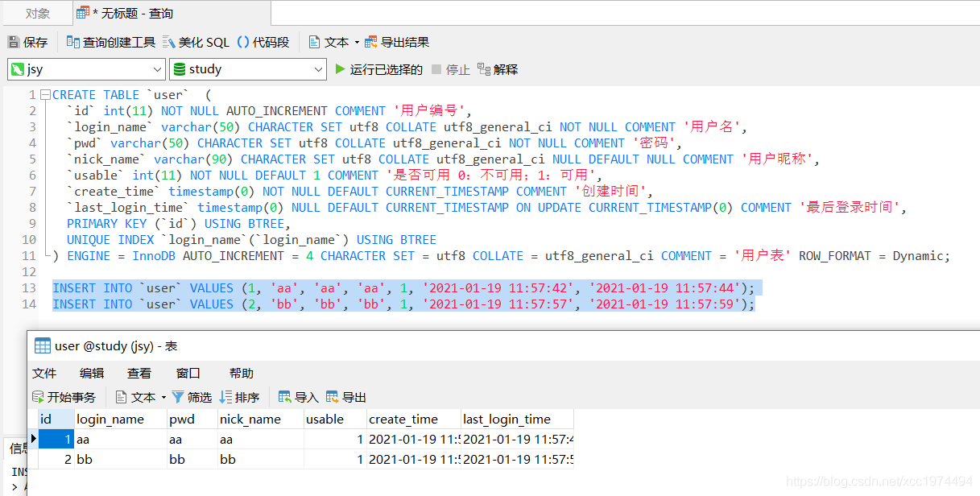Open the code snippet (代码段) tool
980x496 pixels.
click(x=263, y=42)
